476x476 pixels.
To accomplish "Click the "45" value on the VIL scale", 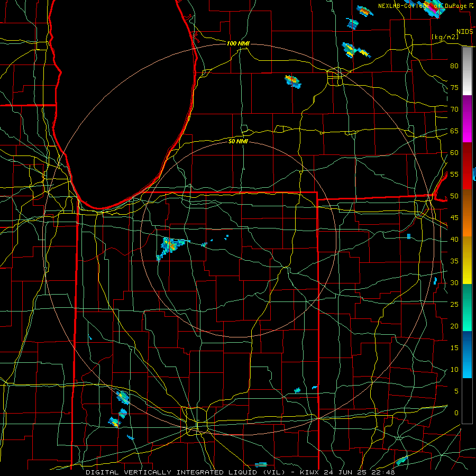I will (454, 218).
